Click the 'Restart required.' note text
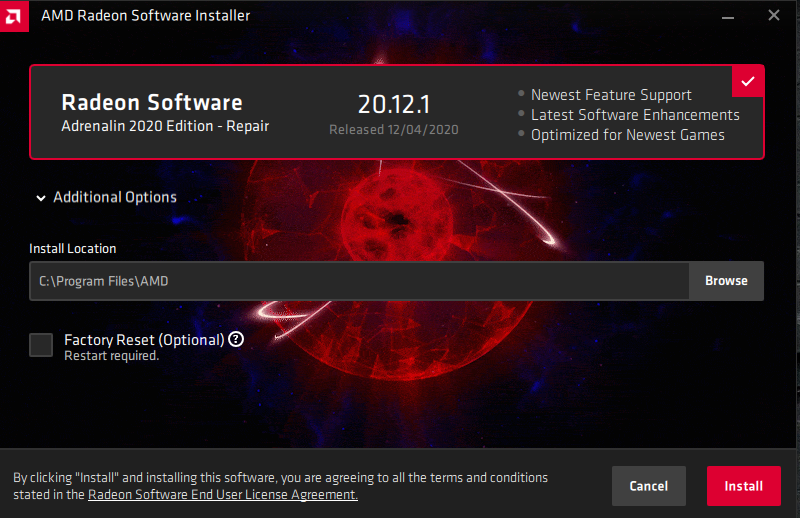This screenshot has width=800, height=518. [112, 356]
